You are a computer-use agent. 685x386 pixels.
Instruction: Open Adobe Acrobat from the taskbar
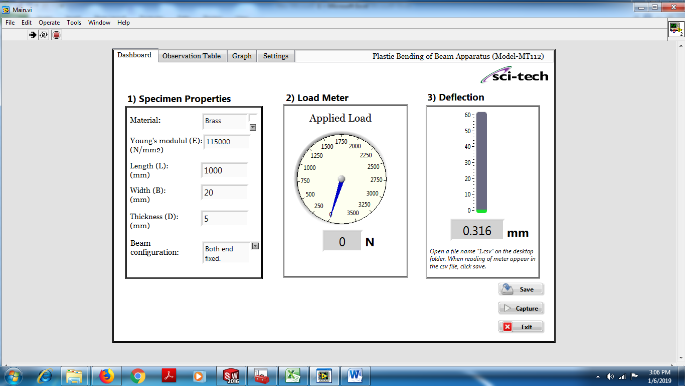coord(169,376)
